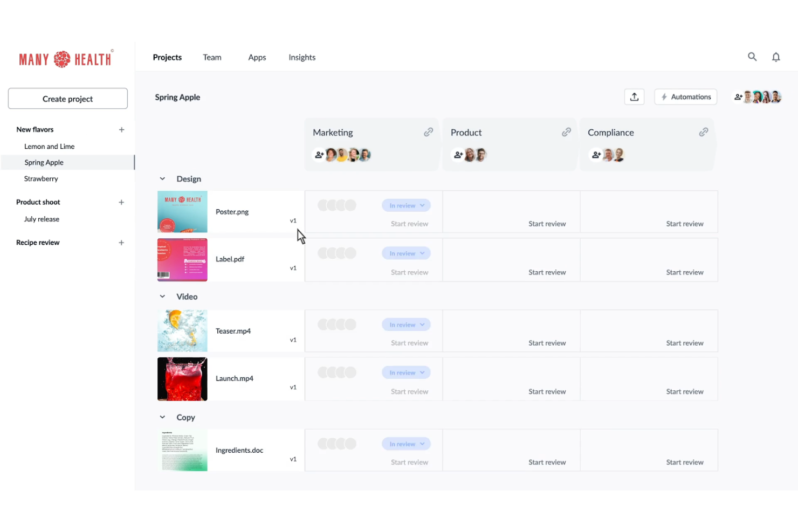Click the upload/share icon button
This screenshot has height=532, width=798.
point(634,97)
